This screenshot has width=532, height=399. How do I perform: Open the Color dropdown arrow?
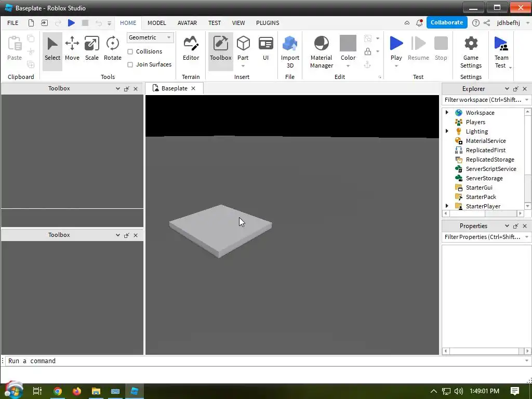[x=348, y=66]
